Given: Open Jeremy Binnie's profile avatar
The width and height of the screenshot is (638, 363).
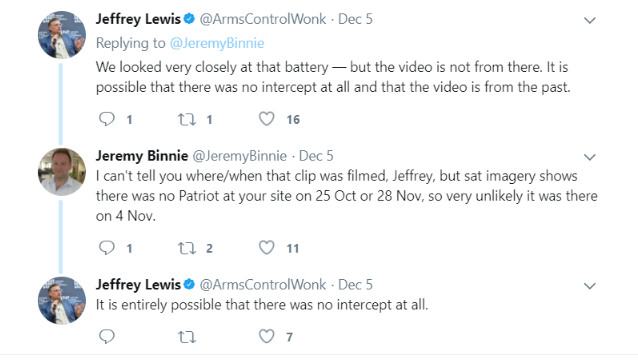Looking at the screenshot, I should 62,172.
